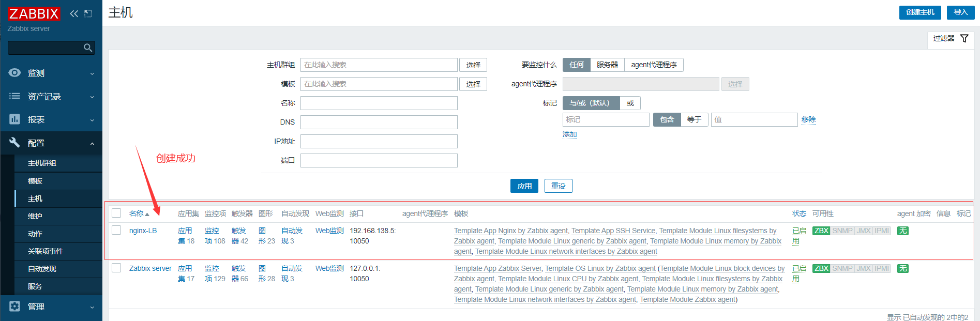980x321 pixels.
Task: Click the filter funnel icon
Action: [x=964, y=38]
